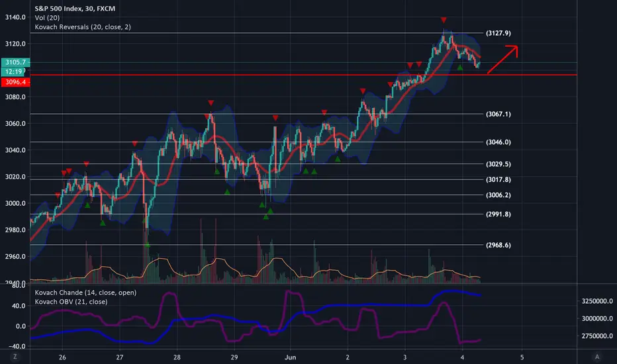Click the (3017.8) level label
Screen dimensions: 617x364
pos(498,179)
